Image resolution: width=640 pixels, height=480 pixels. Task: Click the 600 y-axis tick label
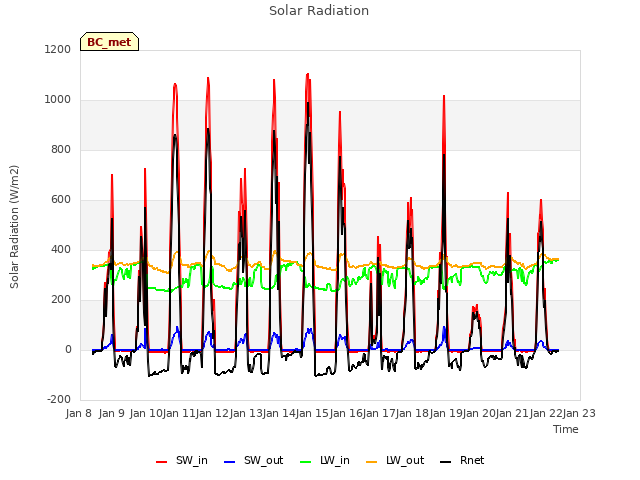click(x=61, y=200)
